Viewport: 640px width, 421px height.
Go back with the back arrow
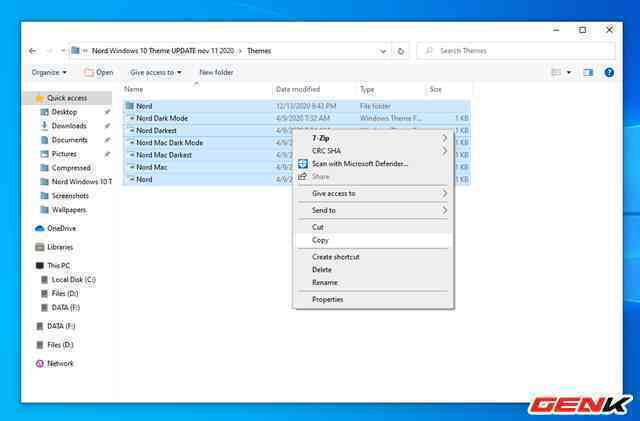pyautogui.click(x=33, y=51)
